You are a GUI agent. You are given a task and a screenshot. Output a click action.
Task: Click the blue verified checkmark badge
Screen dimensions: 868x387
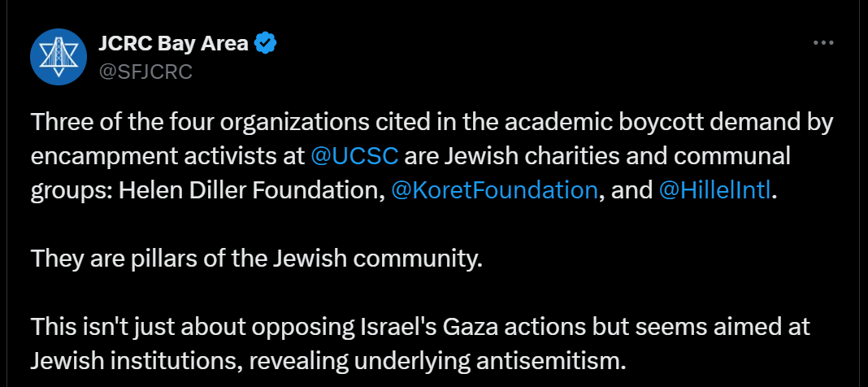[x=267, y=43]
